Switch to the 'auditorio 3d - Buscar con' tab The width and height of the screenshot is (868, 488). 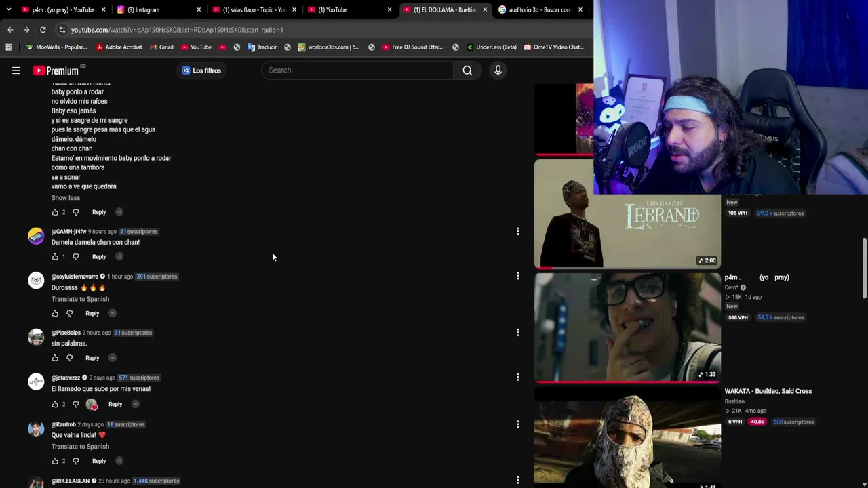point(540,9)
